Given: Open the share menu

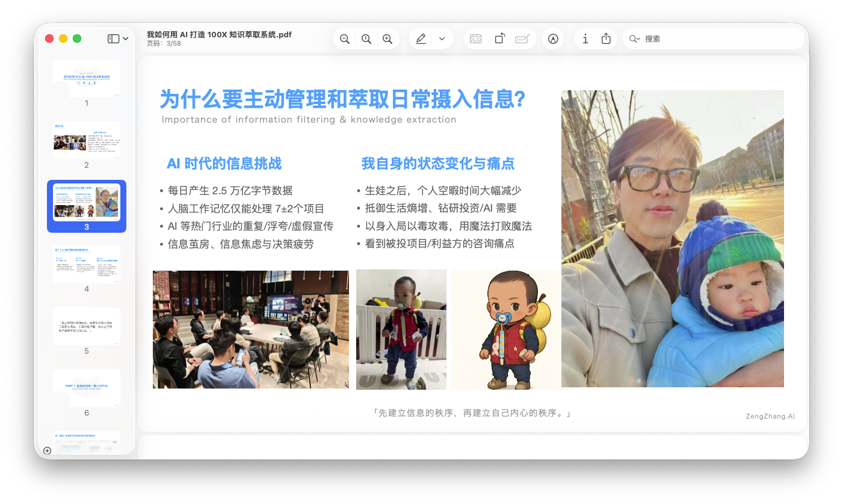Looking at the screenshot, I should point(606,39).
